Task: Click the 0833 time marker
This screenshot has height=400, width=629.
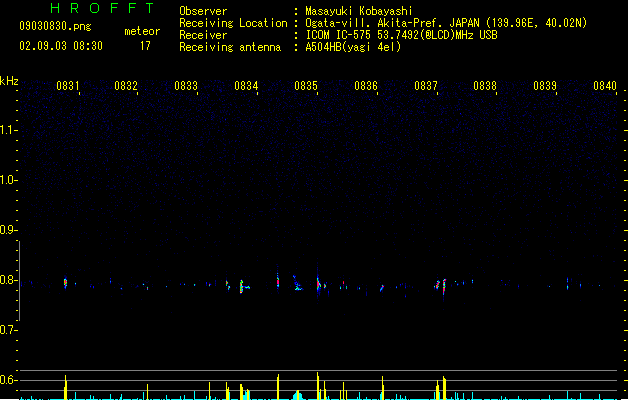Action: click(x=186, y=86)
